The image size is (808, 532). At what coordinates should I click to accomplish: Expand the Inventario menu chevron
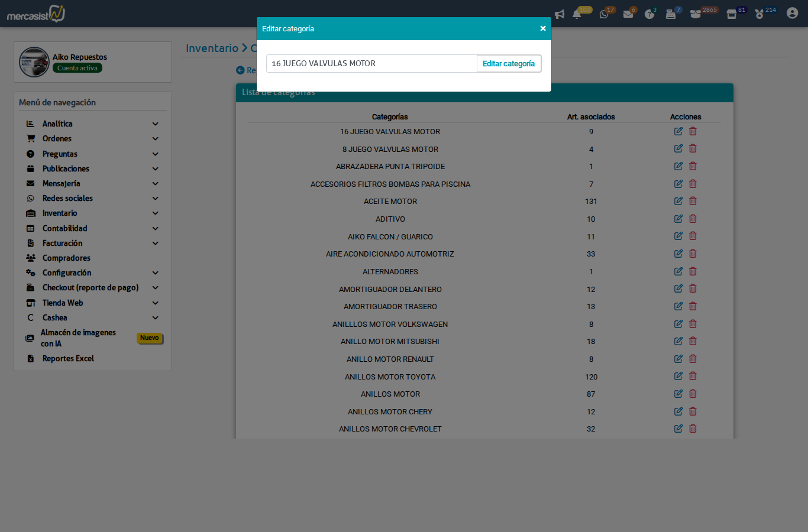pos(155,213)
